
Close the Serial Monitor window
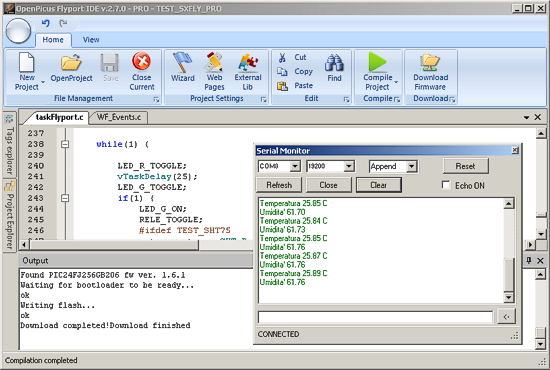tap(515, 150)
